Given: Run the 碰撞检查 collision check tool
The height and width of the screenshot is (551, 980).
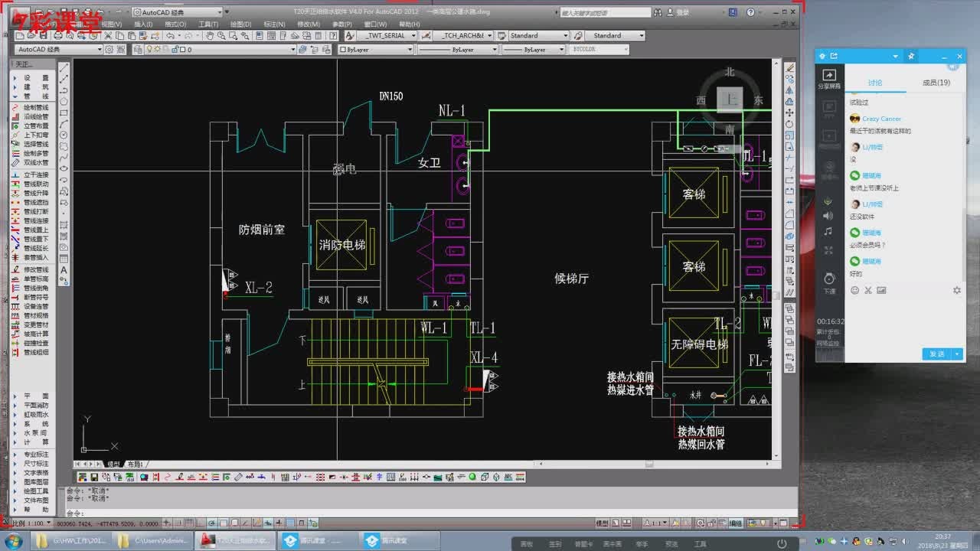Looking at the screenshot, I should click(31, 344).
